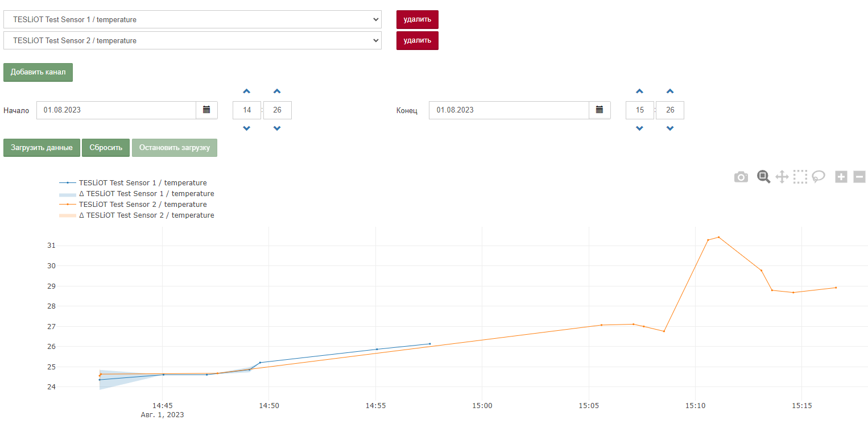Image resolution: width=868 pixels, height=424 pixels.
Task: Click удалить next to Sensor 2 channel
Action: pos(418,40)
